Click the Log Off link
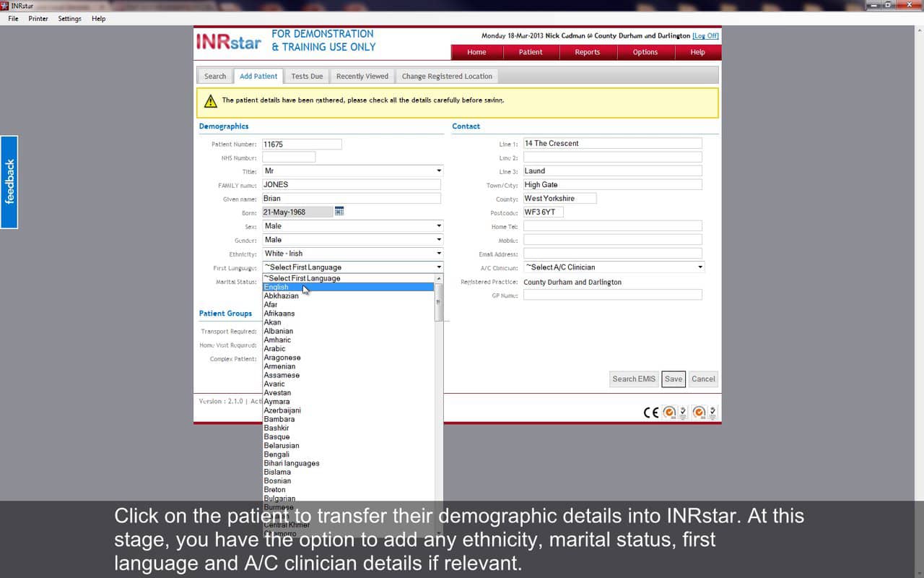The width and height of the screenshot is (924, 578). (x=705, y=36)
